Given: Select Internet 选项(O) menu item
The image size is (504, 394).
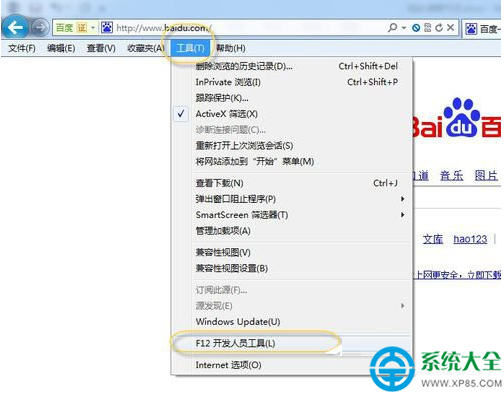Looking at the screenshot, I should point(292,365).
